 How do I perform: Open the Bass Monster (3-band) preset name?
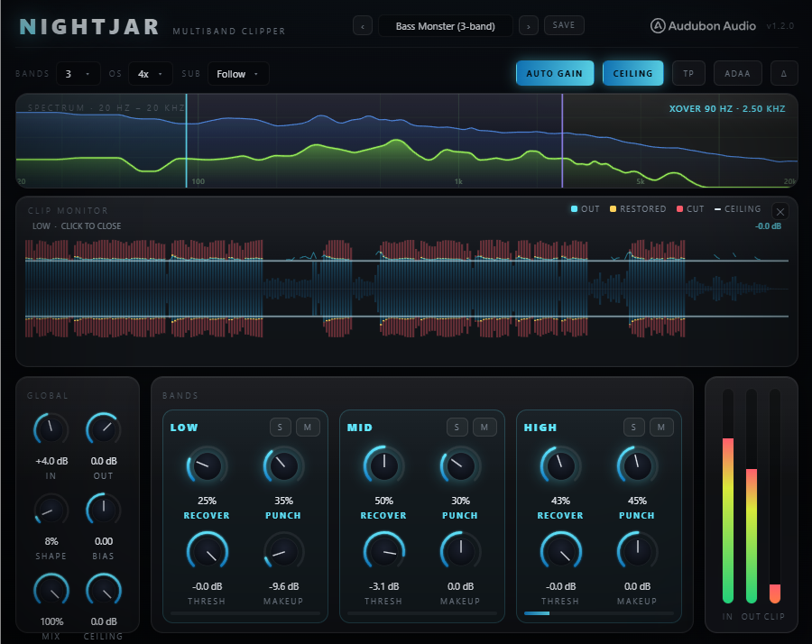pyautogui.click(x=446, y=26)
